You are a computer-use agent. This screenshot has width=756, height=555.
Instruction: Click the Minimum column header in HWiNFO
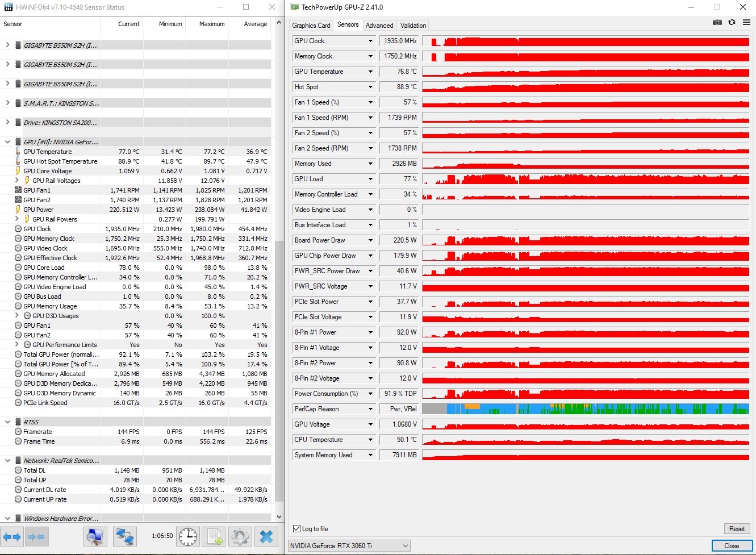click(x=164, y=24)
